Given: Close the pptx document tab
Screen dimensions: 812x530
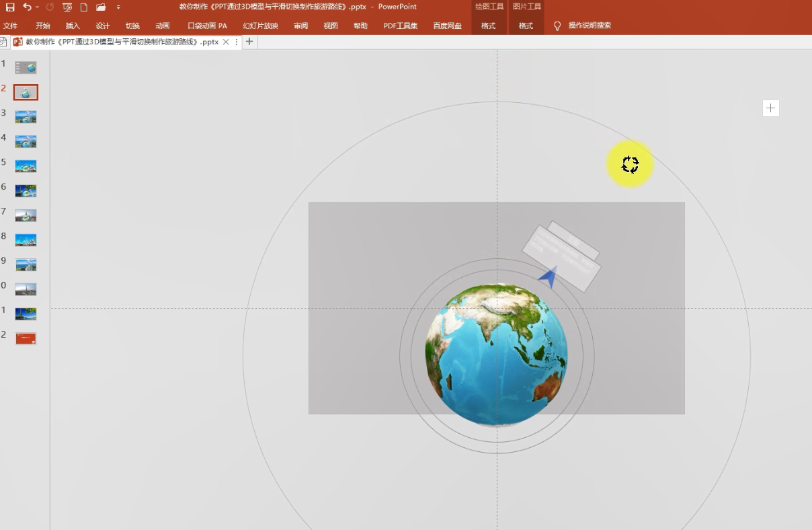Looking at the screenshot, I should [226, 42].
